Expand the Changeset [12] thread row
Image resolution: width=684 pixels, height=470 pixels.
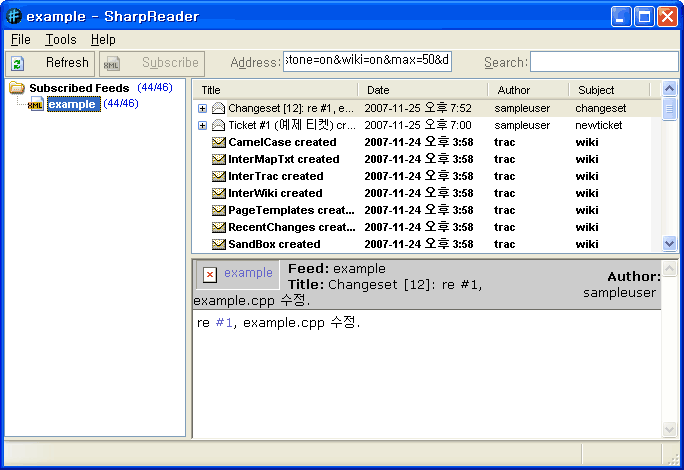tap(202, 108)
